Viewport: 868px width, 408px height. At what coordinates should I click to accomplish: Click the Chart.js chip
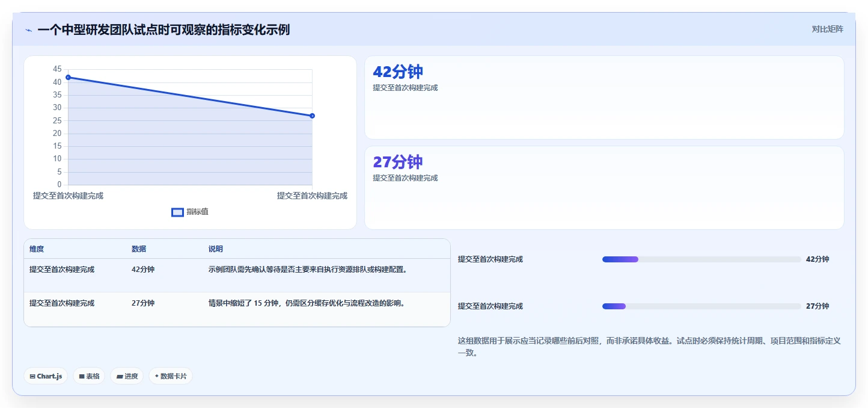click(46, 376)
